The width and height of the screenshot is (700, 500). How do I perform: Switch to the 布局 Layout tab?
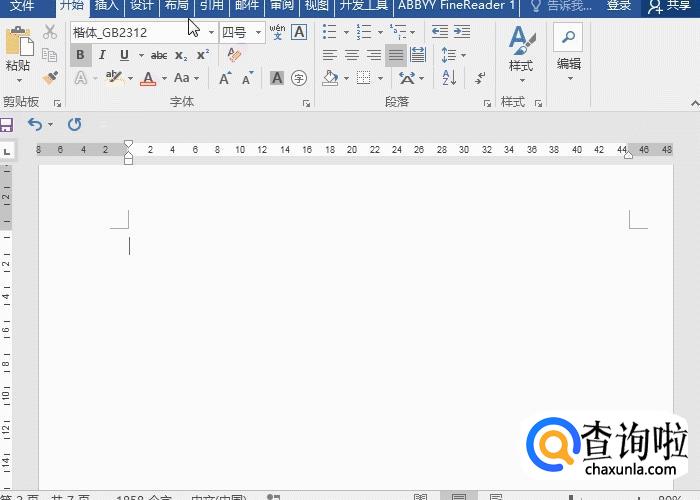176,6
